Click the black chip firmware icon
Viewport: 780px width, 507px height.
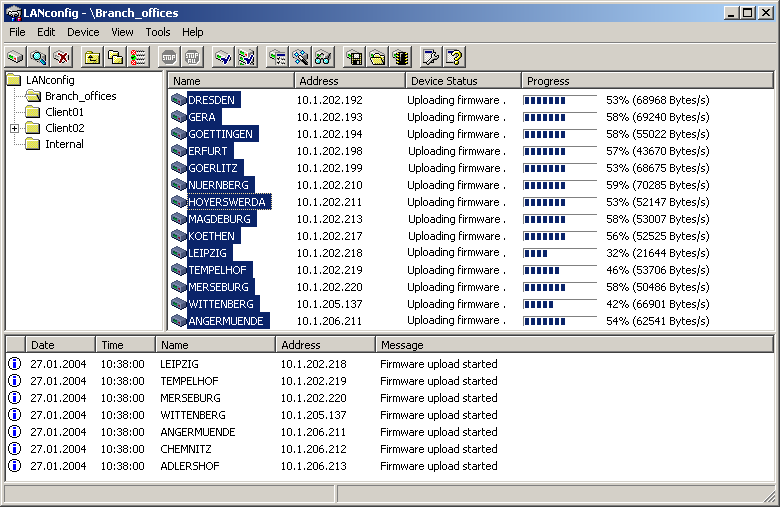400,57
